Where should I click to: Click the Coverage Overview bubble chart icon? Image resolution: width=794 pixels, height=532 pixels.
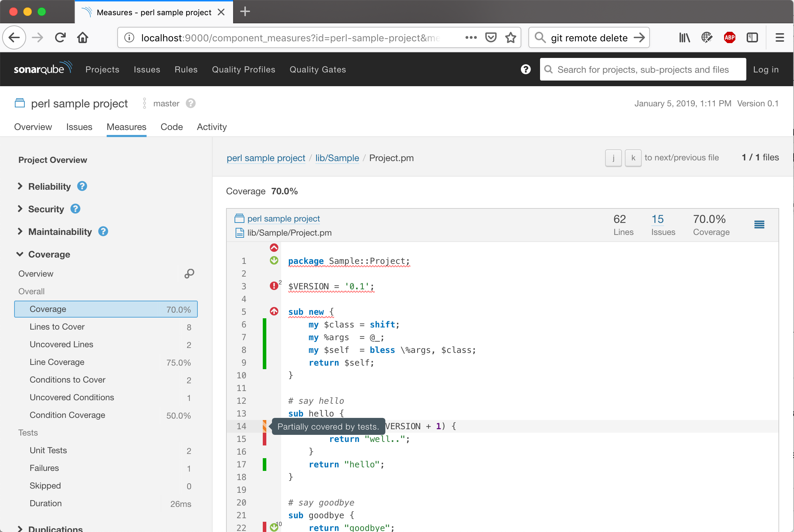click(189, 274)
